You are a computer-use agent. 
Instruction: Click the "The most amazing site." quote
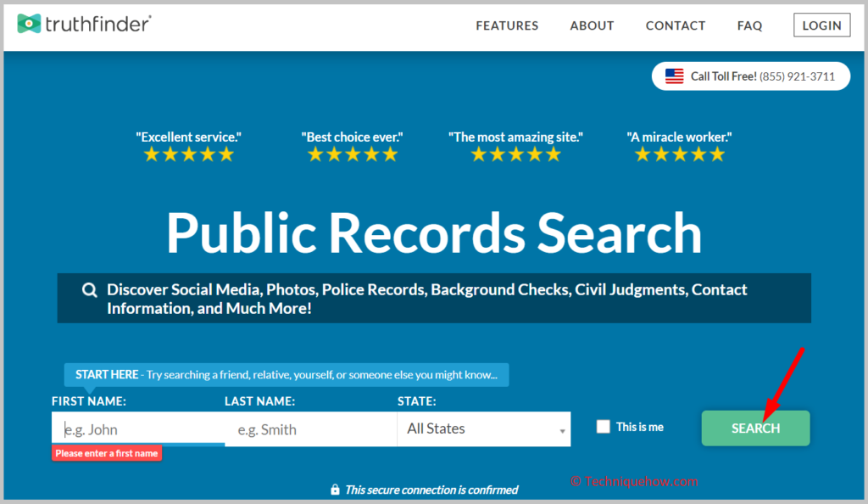[515, 137]
